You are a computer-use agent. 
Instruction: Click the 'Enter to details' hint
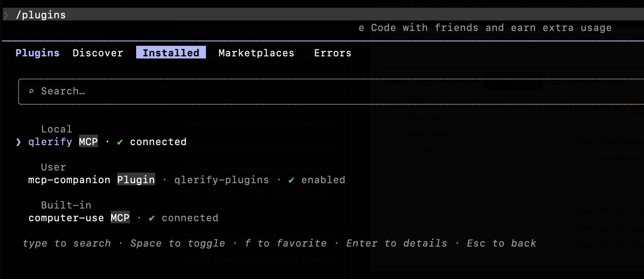(397, 243)
